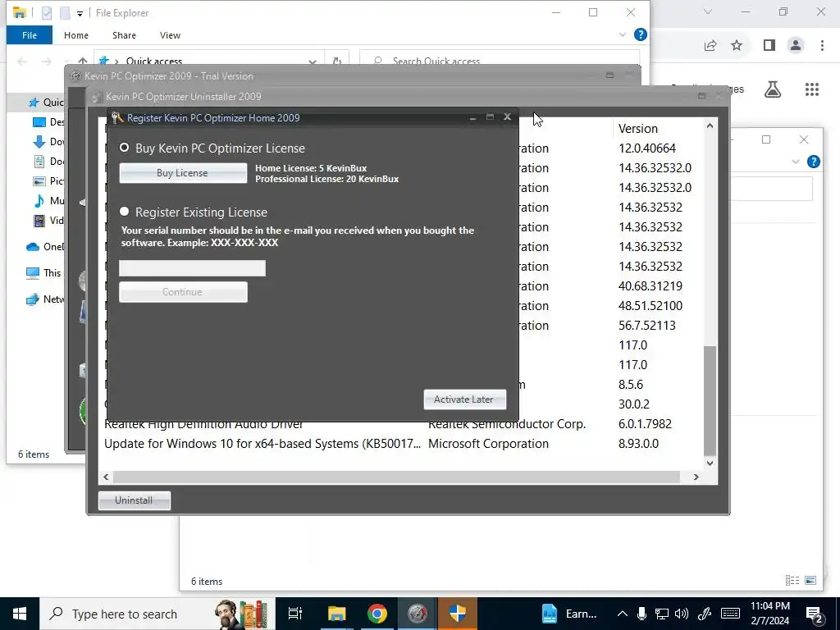The width and height of the screenshot is (840, 630).
Task: Open Music note icon in sidebar
Action: [39, 201]
